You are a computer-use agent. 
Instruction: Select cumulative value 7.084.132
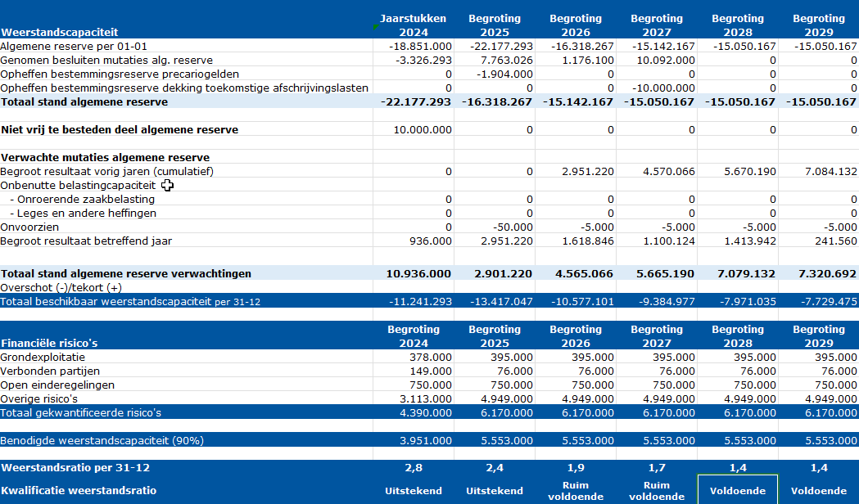(831, 171)
